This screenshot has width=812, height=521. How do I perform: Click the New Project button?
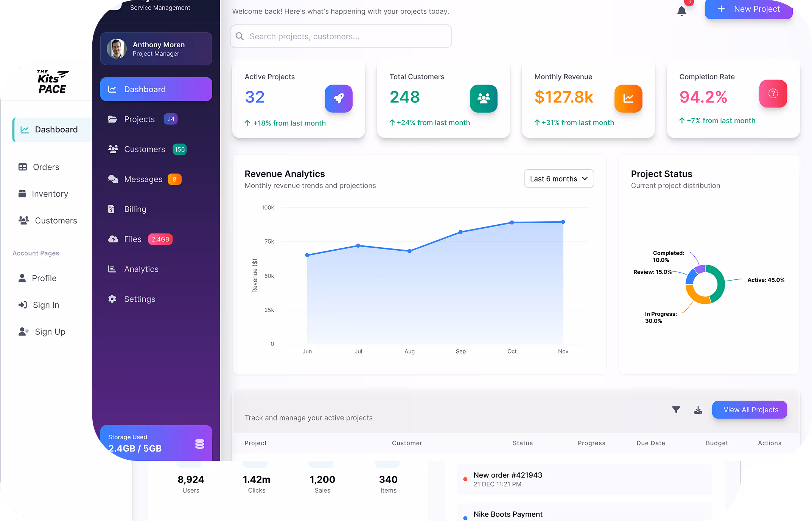coord(748,9)
